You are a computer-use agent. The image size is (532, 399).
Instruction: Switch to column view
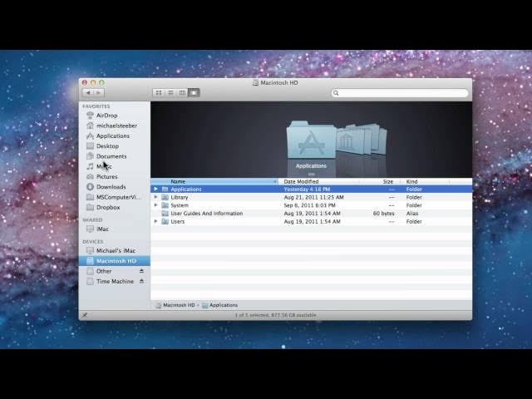point(182,93)
